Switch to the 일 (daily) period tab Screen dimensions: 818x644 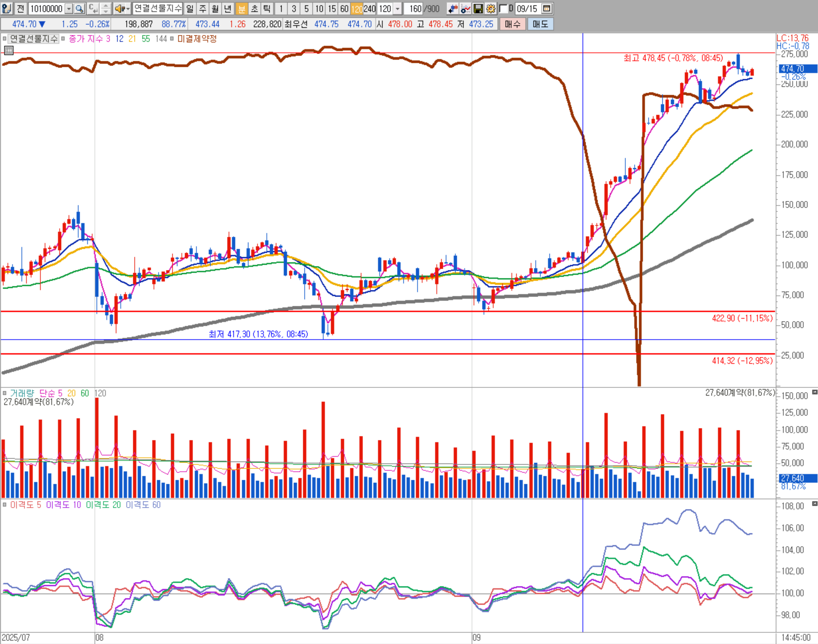pyautogui.click(x=189, y=8)
